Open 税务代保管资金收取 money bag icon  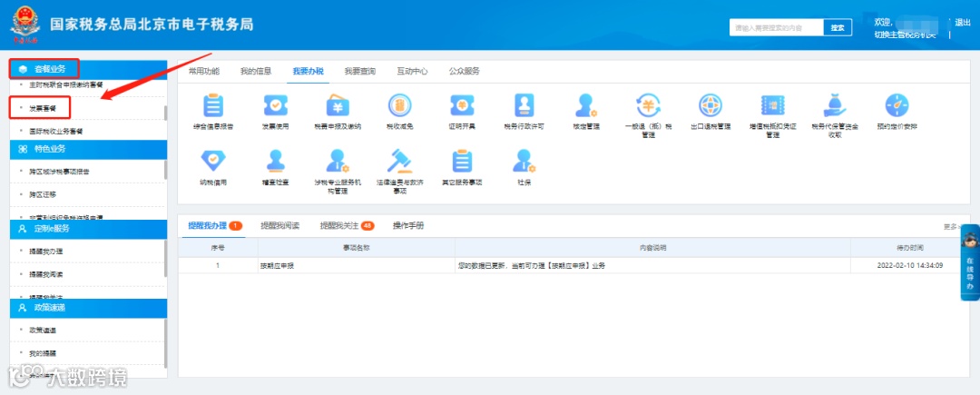[x=835, y=105]
